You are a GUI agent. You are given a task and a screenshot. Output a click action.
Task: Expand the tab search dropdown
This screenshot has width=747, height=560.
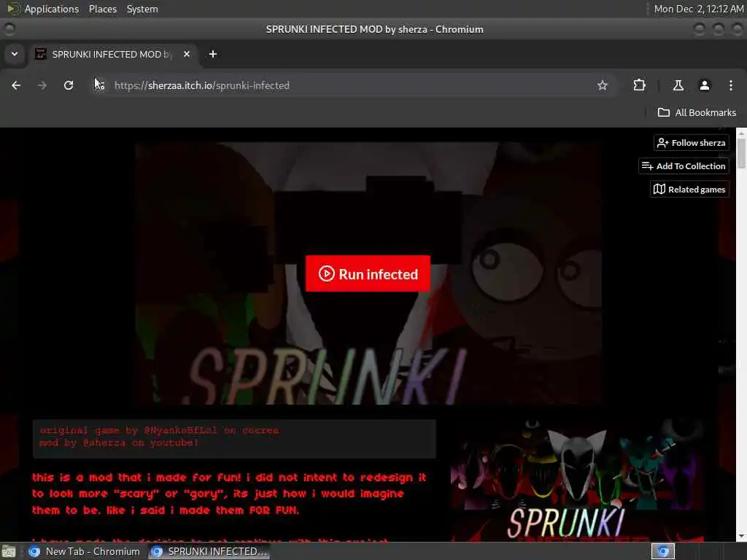pos(15,54)
